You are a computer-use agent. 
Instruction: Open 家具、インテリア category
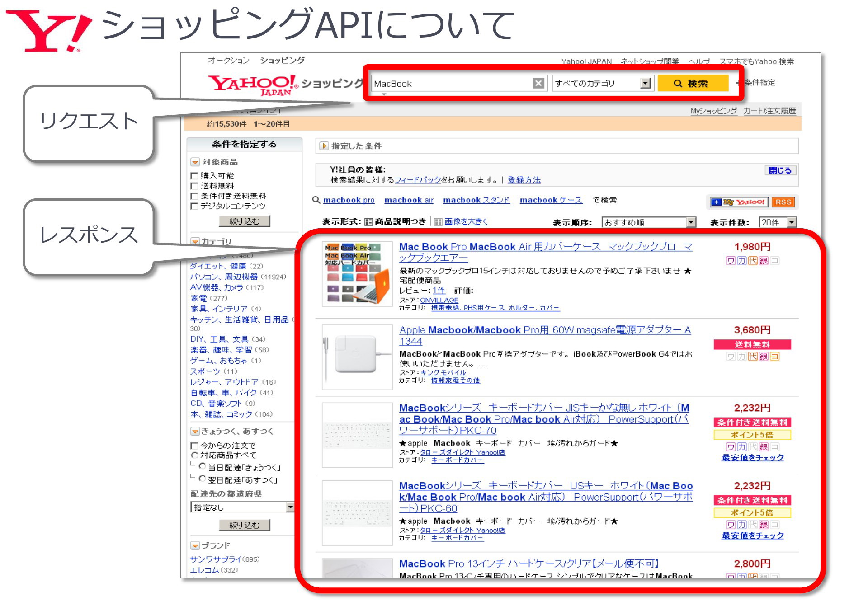(x=219, y=309)
